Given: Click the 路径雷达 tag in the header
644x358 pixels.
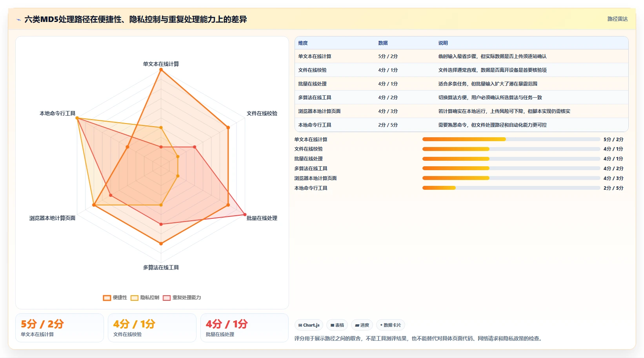Looking at the screenshot, I should click(617, 19).
